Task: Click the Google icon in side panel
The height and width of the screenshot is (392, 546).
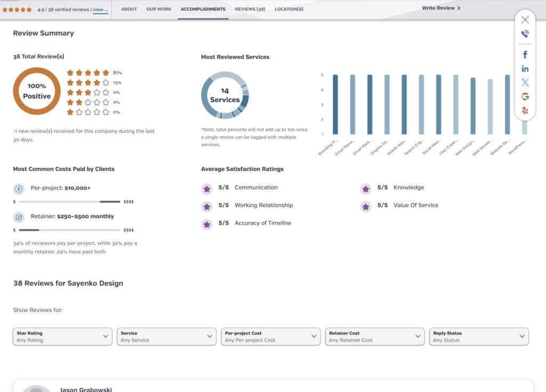Action: click(x=525, y=96)
